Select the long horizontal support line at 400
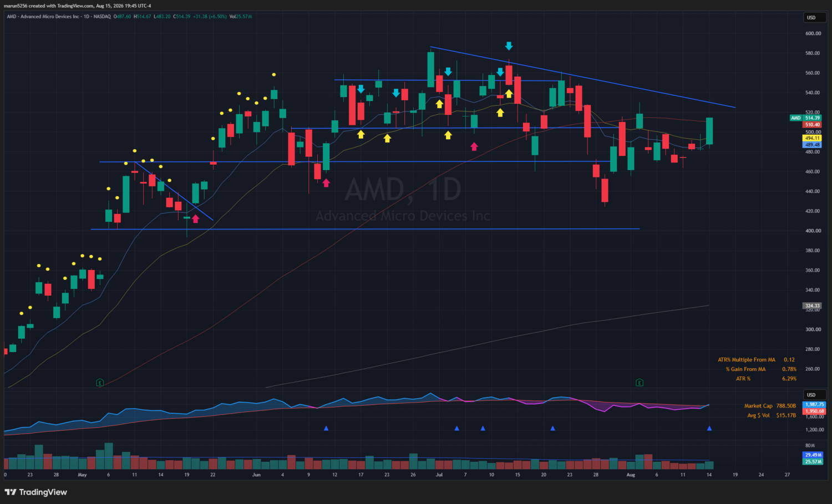Screen dimensions: 832x504 pyautogui.click(x=365, y=229)
